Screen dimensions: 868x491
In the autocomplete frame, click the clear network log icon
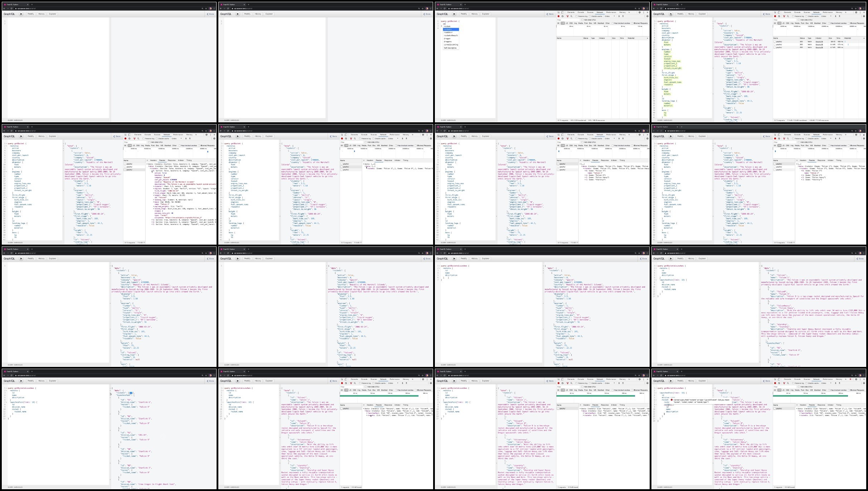(562, 16)
